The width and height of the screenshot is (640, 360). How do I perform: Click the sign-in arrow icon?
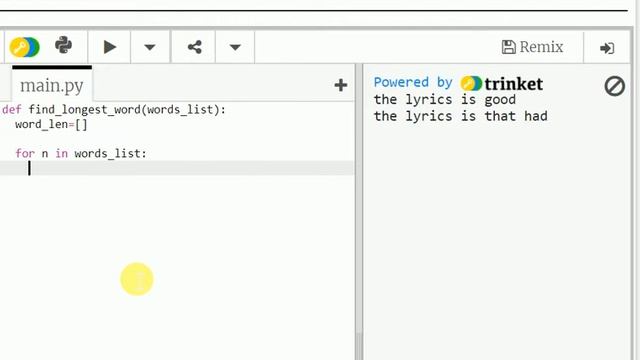607,48
